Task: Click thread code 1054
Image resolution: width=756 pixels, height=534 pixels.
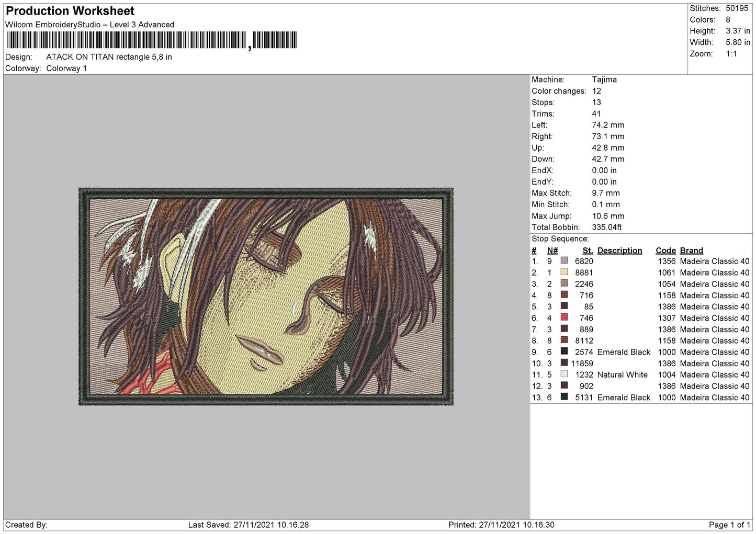Action: pos(667,284)
